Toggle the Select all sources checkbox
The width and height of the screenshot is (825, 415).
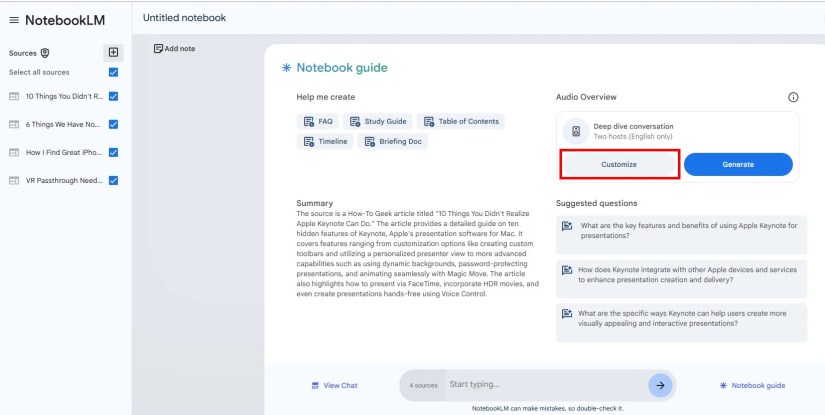[x=113, y=73]
